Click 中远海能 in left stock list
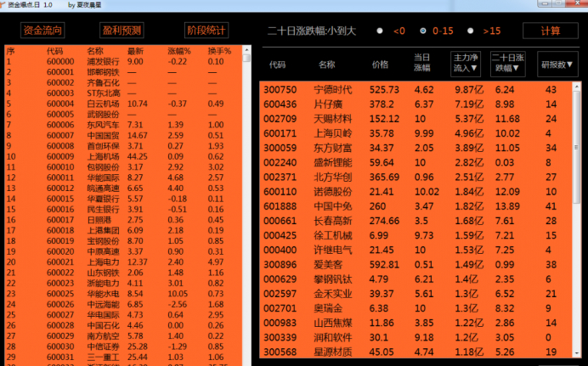Viewport: 588px width, 366px height. tap(103, 304)
